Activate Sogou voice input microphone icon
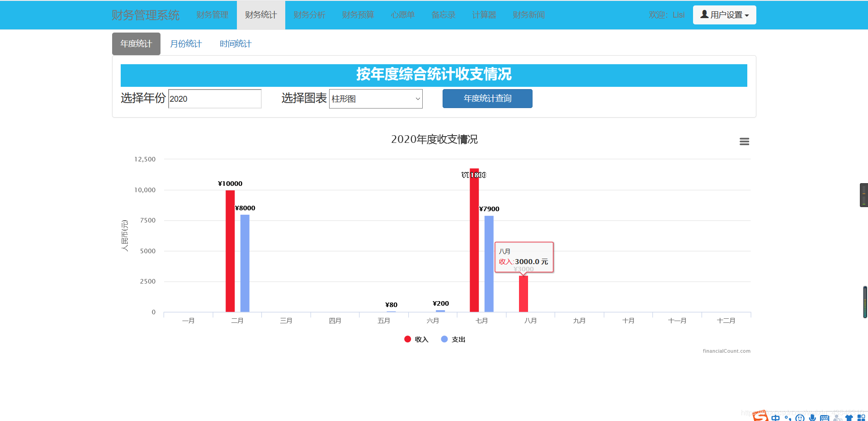The width and height of the screenshot is (868, 421). click(812, 418)
